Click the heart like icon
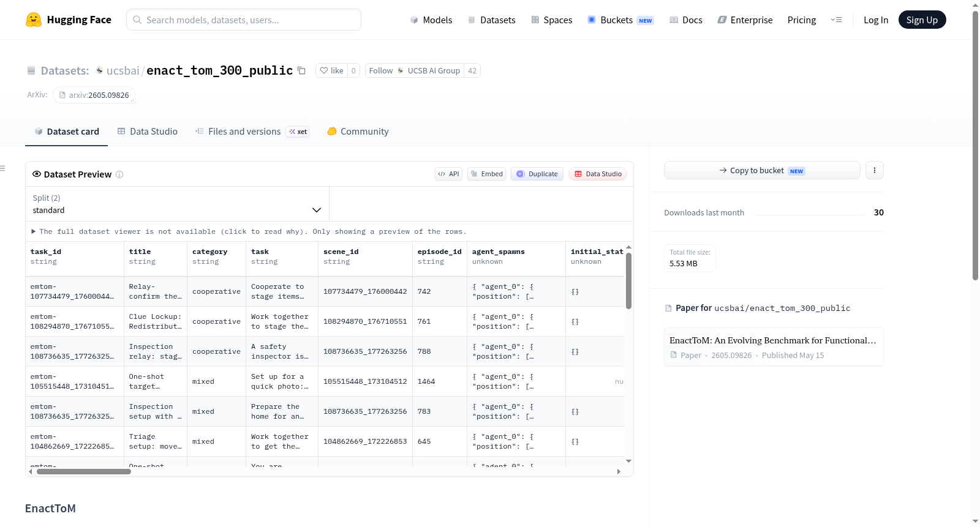This screenshot has height=527, width=980. 324,70
